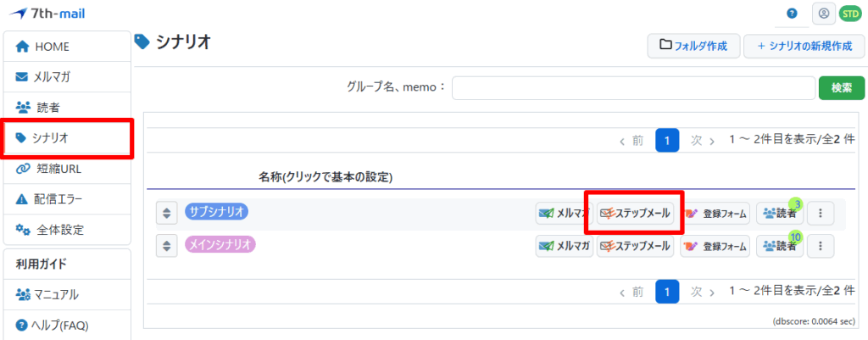
Task: Open メルマガ for サブシナリオ
Action: click(563, 214)
